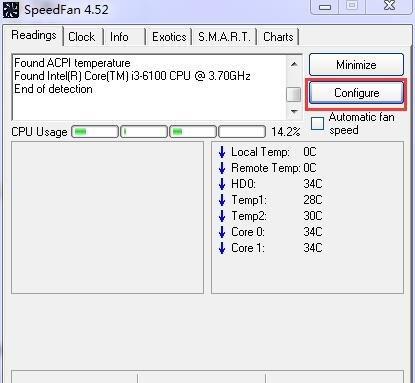Close the SpeedFan window
The image size is (415, 383).
pyautogui.click(x=389, y=6)
